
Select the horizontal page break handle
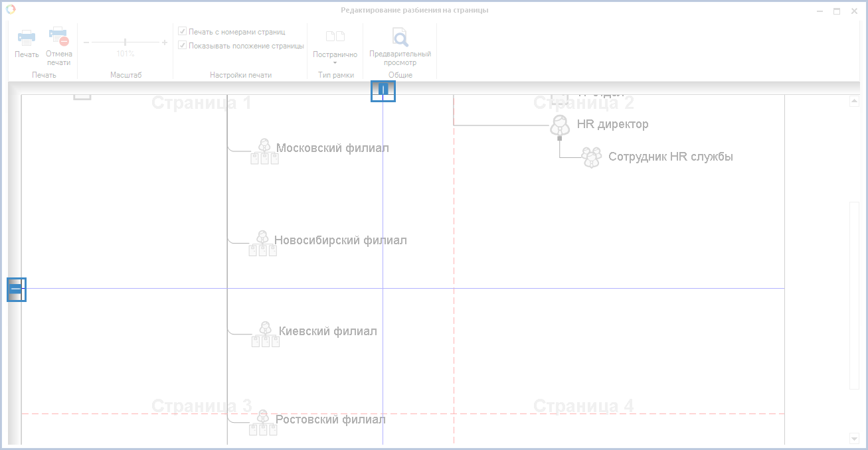[16, 289]
